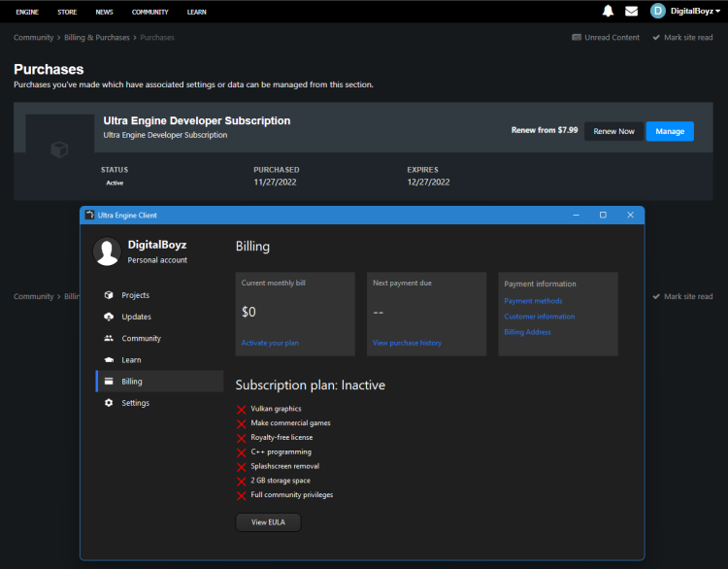Click the Payment methods link
This screenshot has height=569, width=728.
coord(533,301)
